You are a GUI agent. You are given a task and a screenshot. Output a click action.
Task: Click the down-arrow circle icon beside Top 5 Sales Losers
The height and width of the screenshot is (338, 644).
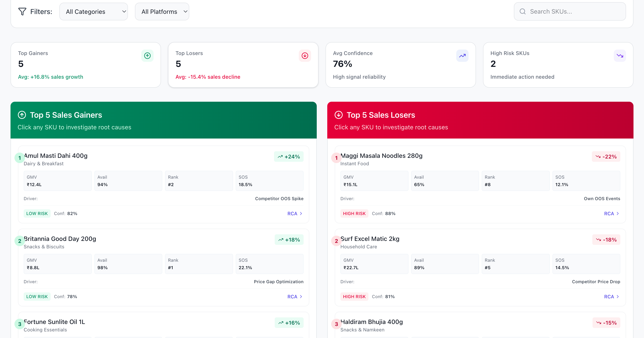[x=339, y=115]
